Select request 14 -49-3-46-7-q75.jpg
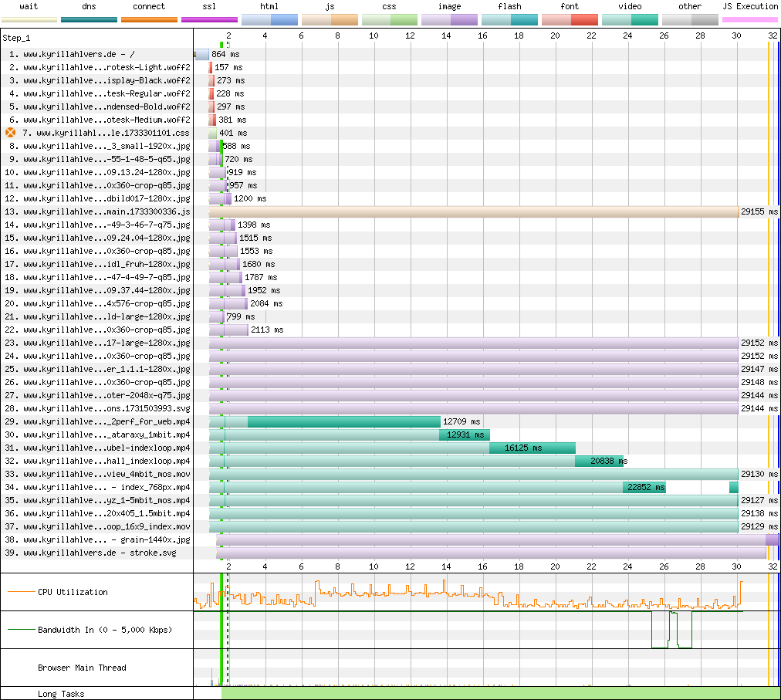The image size is (781, 700). 98,225
